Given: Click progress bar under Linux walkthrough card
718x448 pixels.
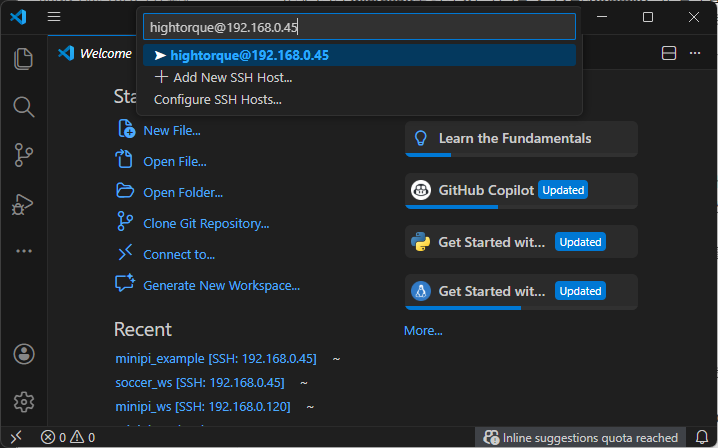Looking at the screenshot, I should click(x=521, y=308).
